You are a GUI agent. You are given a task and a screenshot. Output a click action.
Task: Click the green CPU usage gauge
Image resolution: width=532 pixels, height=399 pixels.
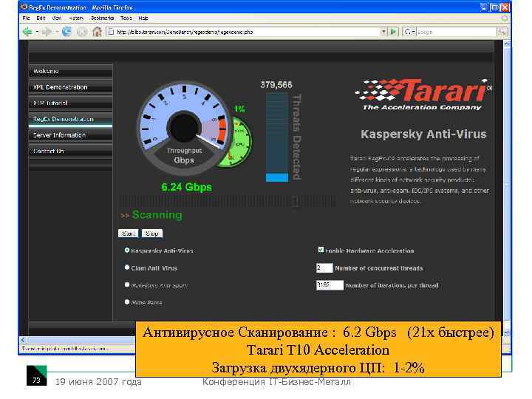[239, 143]
